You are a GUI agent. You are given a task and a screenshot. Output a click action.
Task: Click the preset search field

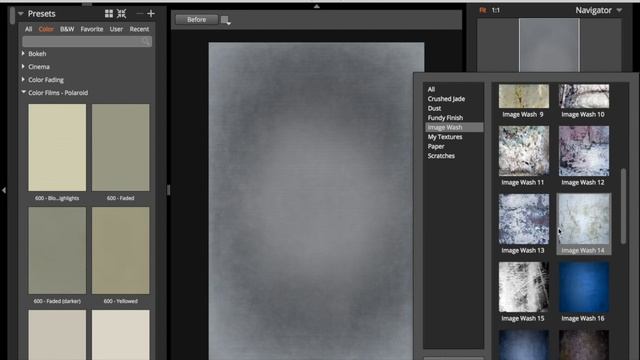tap(87, 42)
